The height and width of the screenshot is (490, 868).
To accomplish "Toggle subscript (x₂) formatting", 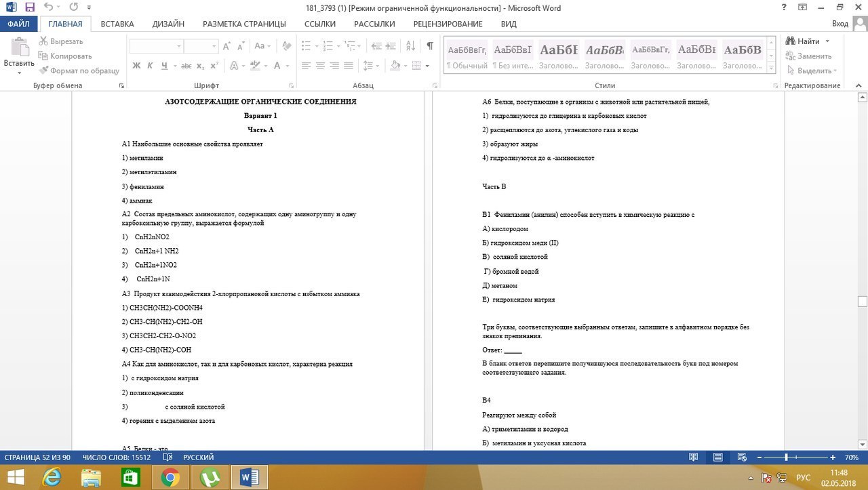I will pos(201,66).
